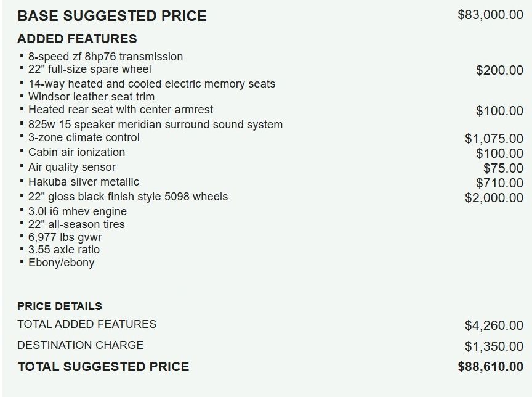This screenshot has height=397, width=532.
Task: Select the 825w meridian sound system line
Action: tap(155, 125)
